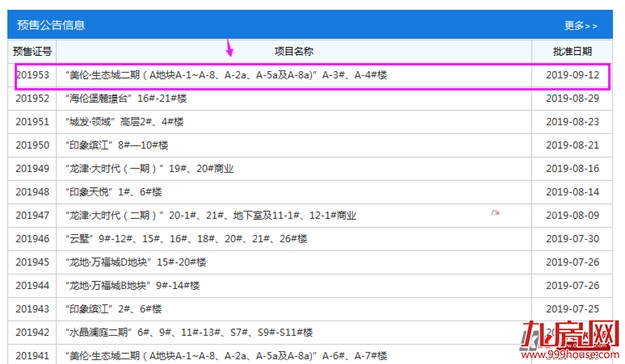Select permit number 201948
Image resolution: width=625 pixels, height=364 pixels.
point(32,192)
